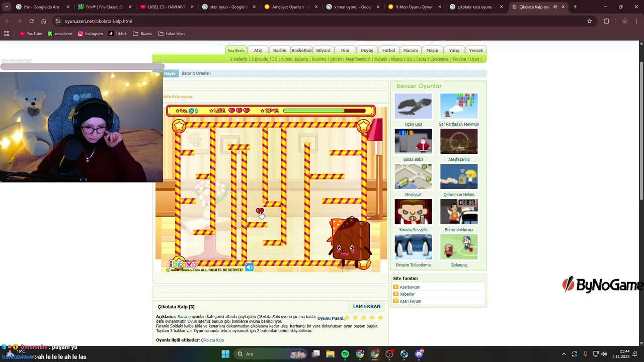The width and height of the screenshot is (644, 362).
Task: Open the novalienn bookmark
Action: click(60, 34)
